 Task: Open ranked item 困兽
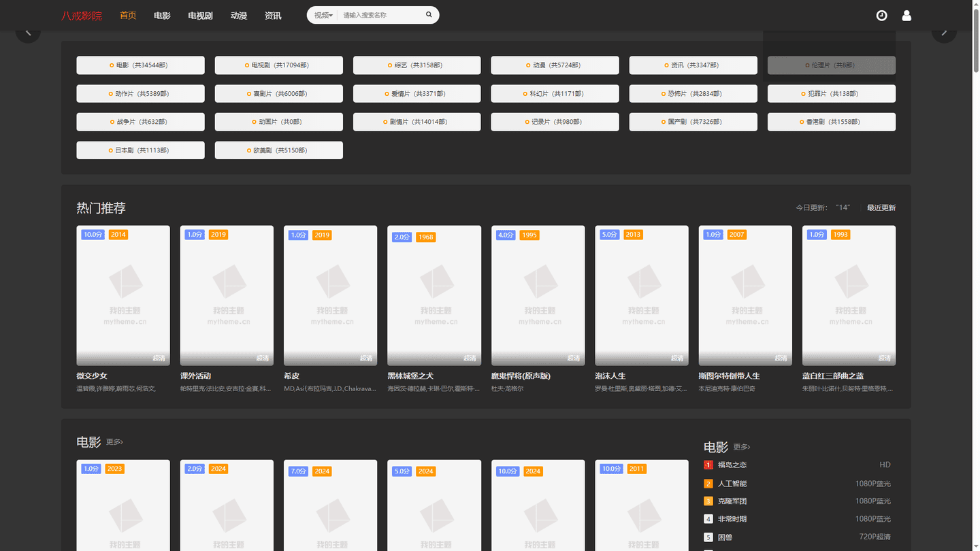pos(725,537)
